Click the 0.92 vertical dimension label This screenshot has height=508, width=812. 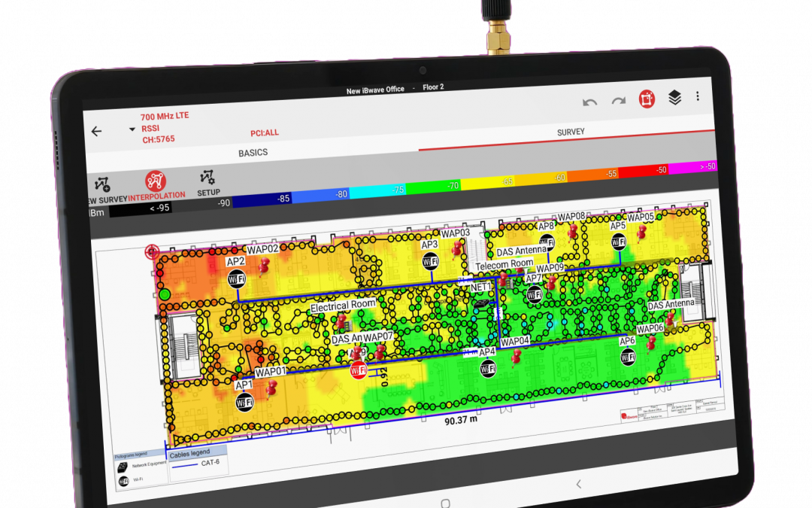pyautogui.click(x=383, y=377)
